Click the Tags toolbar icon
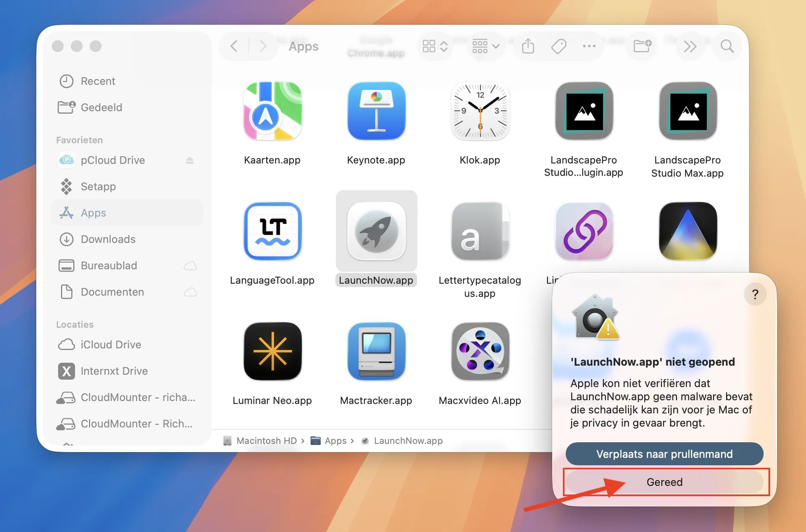The height and width of the screenshot is (532, 806). pos(558,46)
